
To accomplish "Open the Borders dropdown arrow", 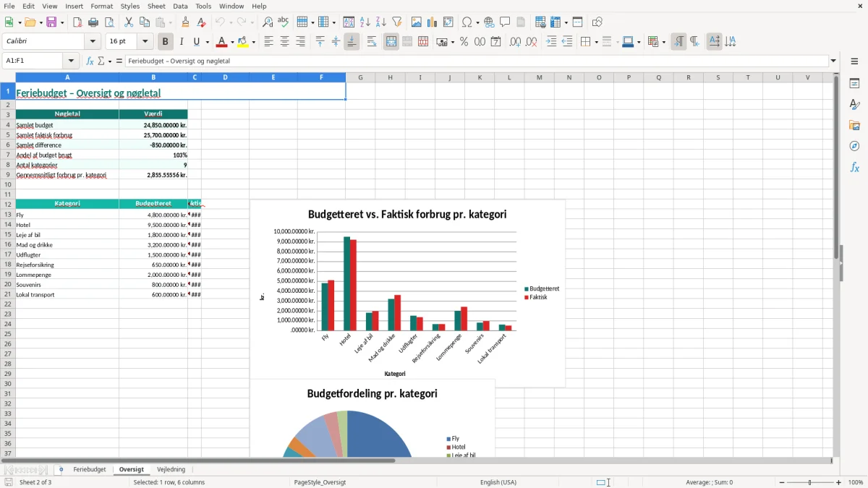I will click(x=595, y=42).
